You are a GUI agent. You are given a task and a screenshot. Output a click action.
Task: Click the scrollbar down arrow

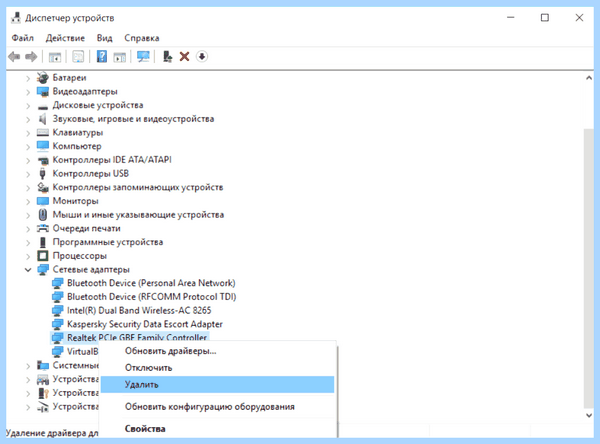click(589, 415)
